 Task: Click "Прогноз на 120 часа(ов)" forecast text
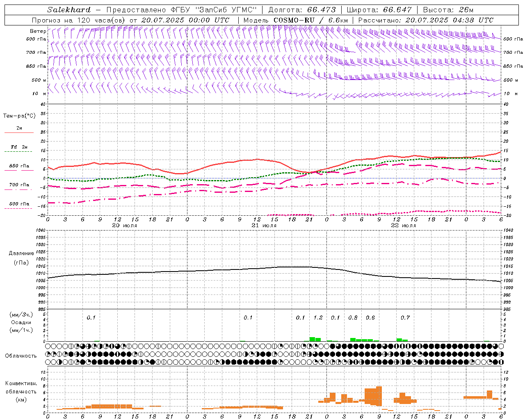coord(79,20)
